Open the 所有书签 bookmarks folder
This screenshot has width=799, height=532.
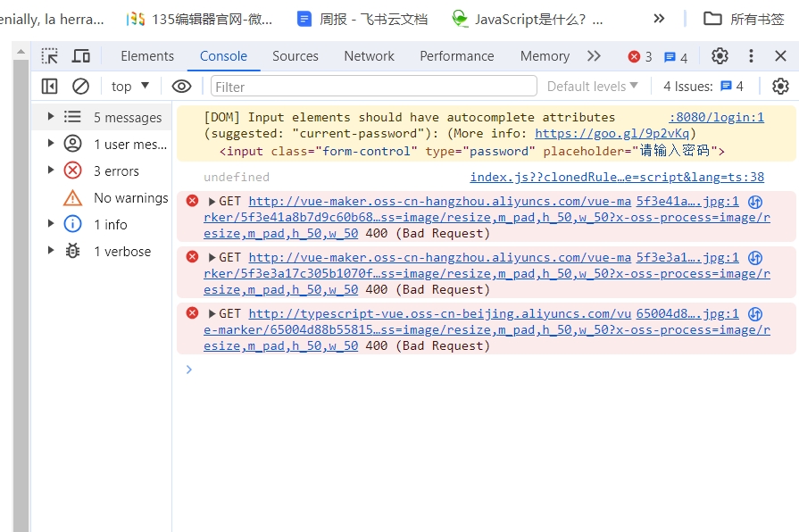pos(746,16)
